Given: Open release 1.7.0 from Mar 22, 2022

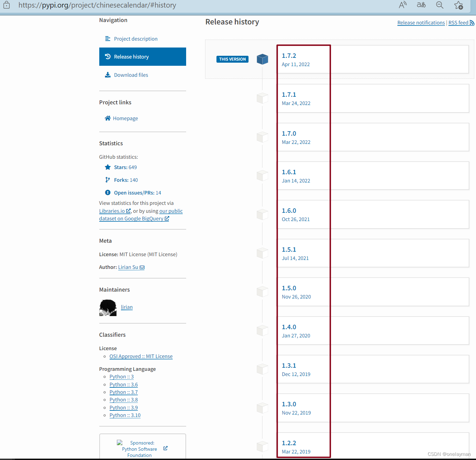Looking at the screenshot, I should coord(373,137).
